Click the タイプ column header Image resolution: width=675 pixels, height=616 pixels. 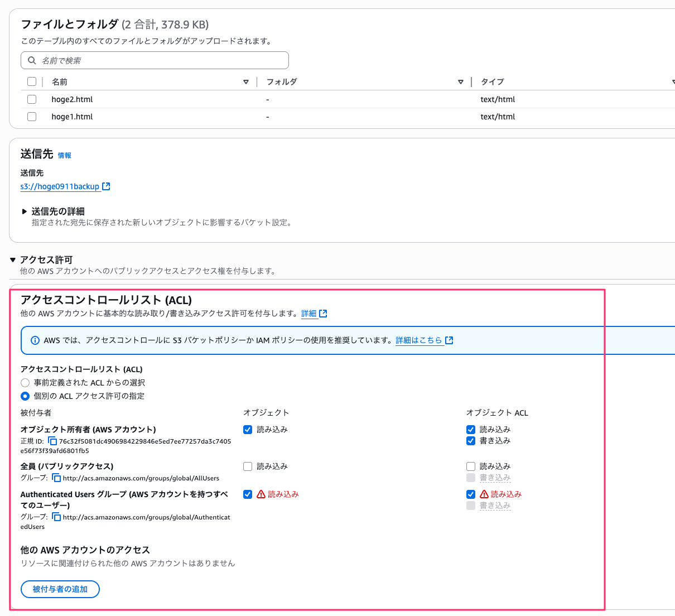click(493, 82)
